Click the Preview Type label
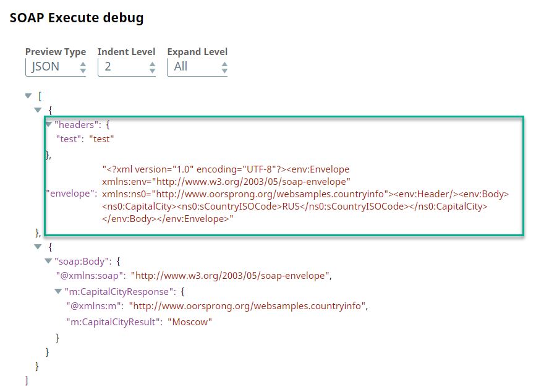 56,52
